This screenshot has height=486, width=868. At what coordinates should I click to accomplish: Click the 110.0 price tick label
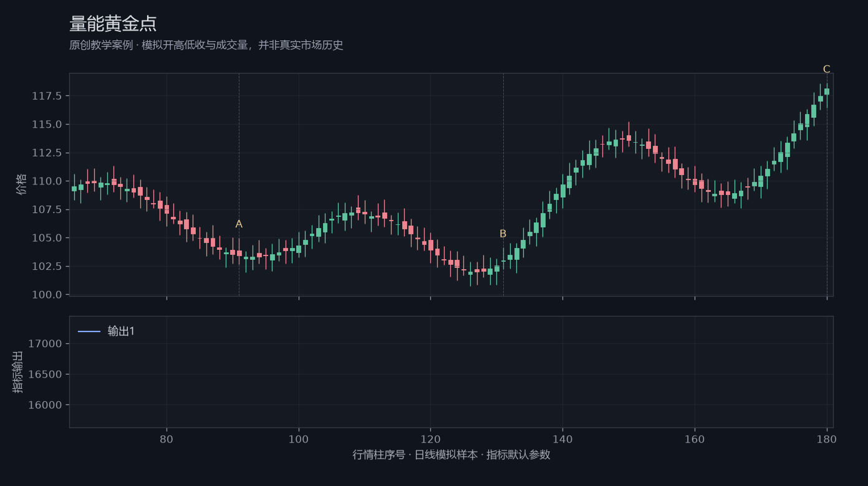[47, 181]
